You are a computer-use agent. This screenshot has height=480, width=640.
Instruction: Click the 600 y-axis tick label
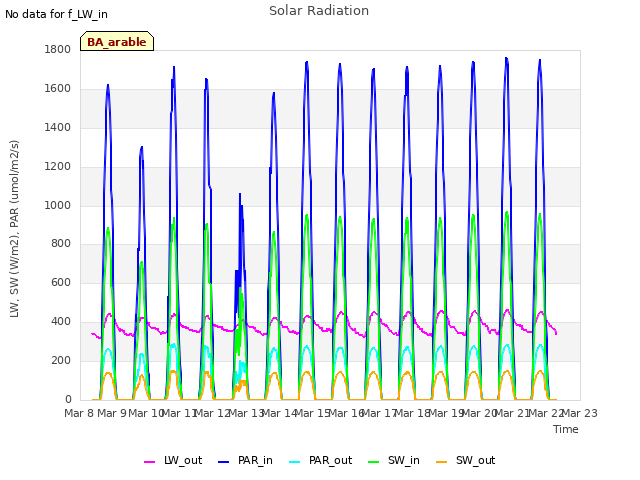(x=61, y=282)
